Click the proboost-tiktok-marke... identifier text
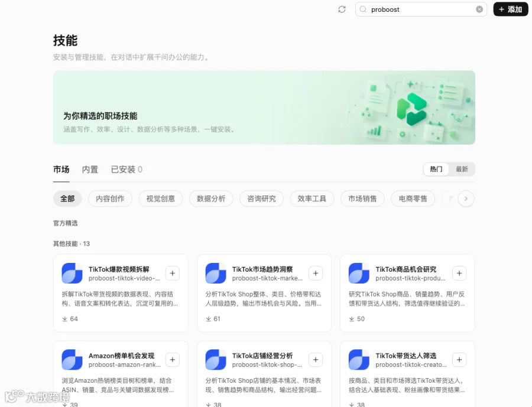Viewport: 532px width, 407px height. 267,278
